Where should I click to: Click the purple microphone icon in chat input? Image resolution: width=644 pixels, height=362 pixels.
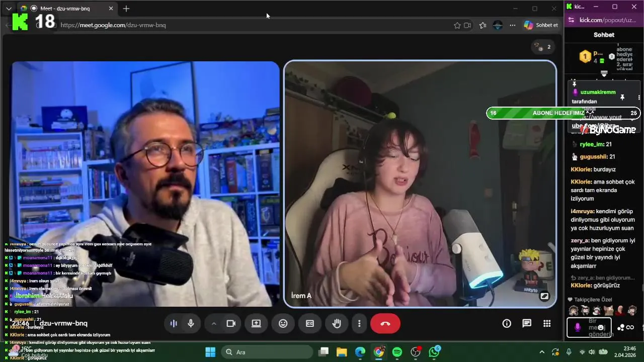click(577, 328)
